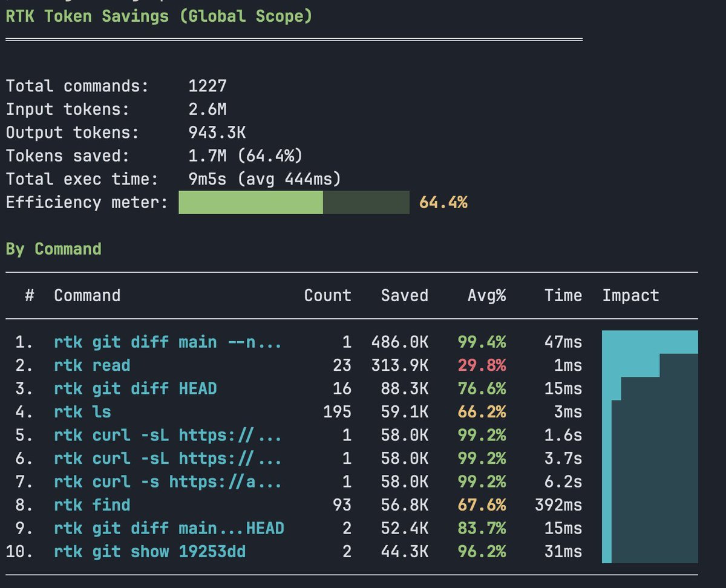The image size is (726, 588).
Task: Select the 'rtk find' command
Action: click(x=92, y=505)
